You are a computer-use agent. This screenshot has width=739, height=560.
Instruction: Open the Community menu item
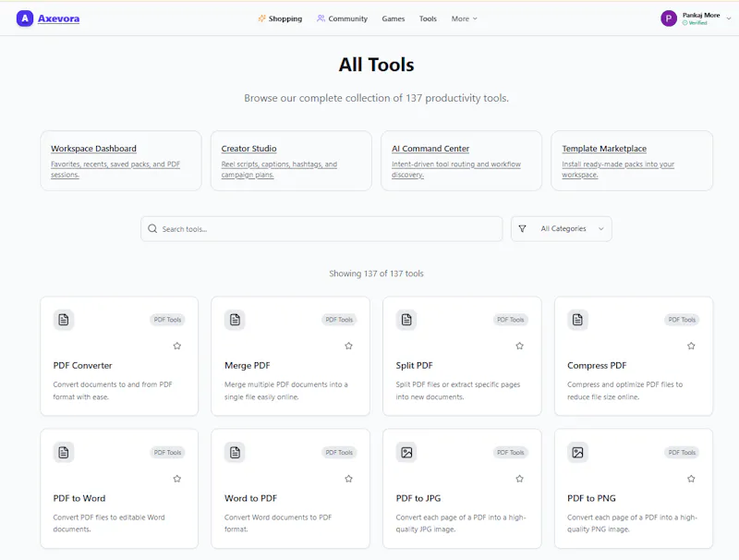[342, 18]
